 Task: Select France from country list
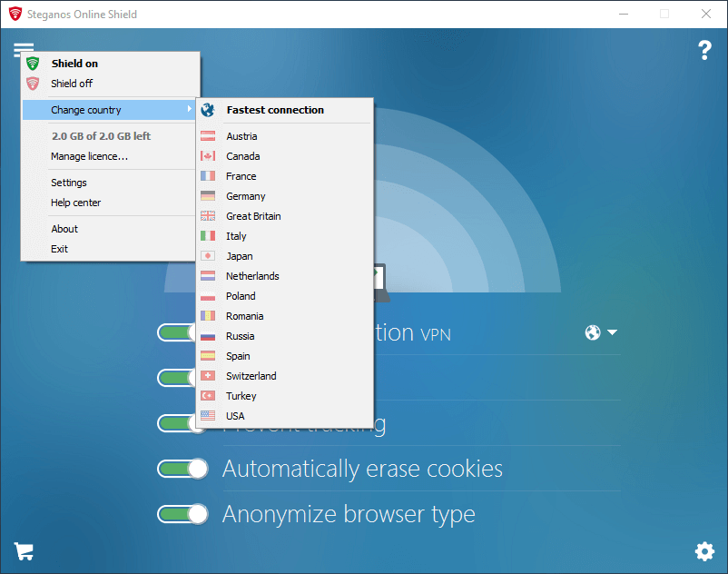coord(285,176)
